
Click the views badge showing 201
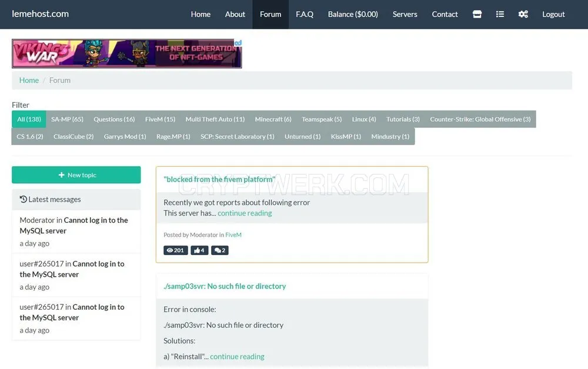coord(175,250)
